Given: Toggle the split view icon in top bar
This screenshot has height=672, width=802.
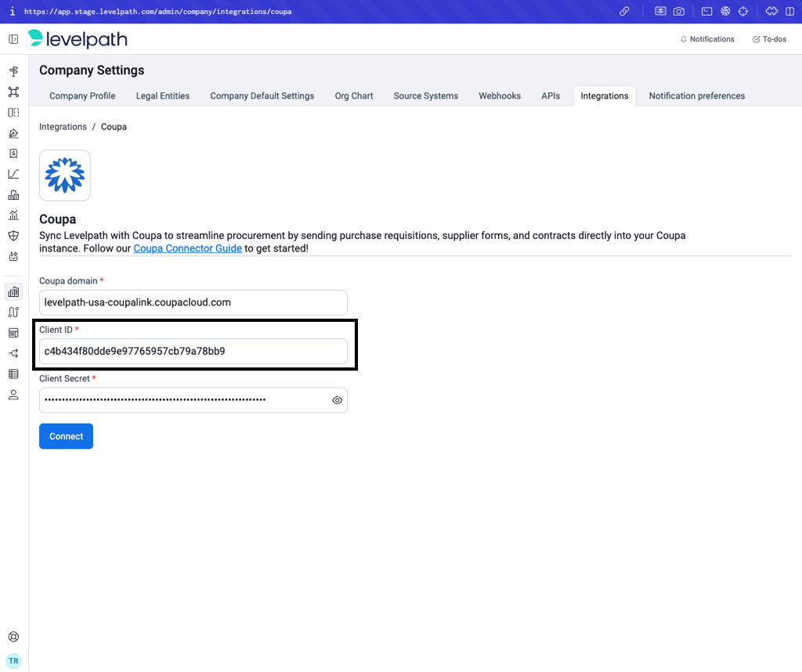Looking at the screenshot, I should pyautogui.click(x=791, y=12).
